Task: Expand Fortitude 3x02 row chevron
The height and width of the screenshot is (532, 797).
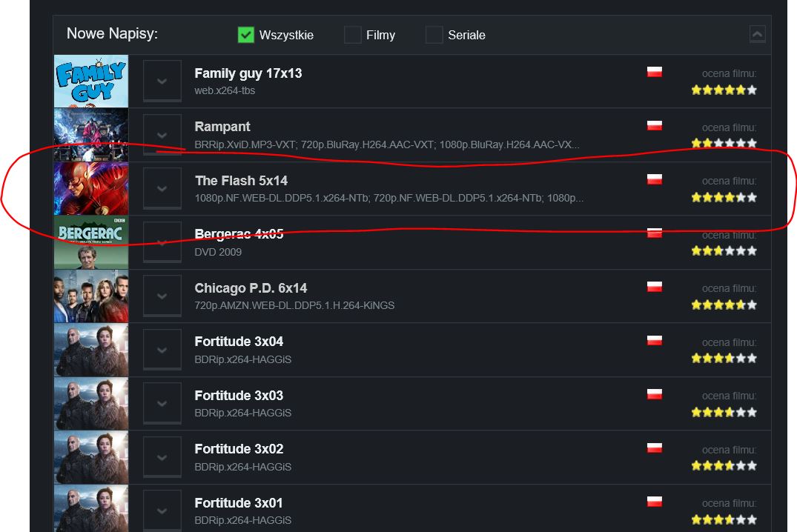Action: [x=162, y=457]
